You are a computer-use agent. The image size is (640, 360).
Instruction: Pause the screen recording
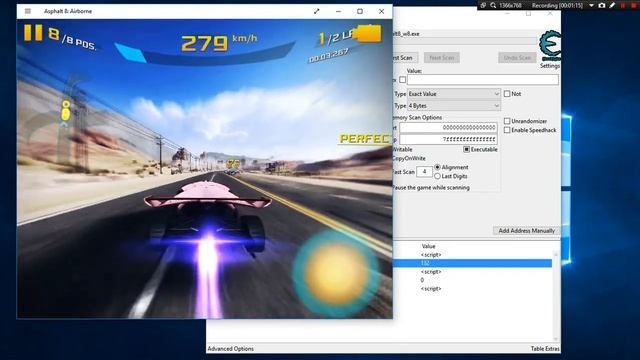(623, 5)
